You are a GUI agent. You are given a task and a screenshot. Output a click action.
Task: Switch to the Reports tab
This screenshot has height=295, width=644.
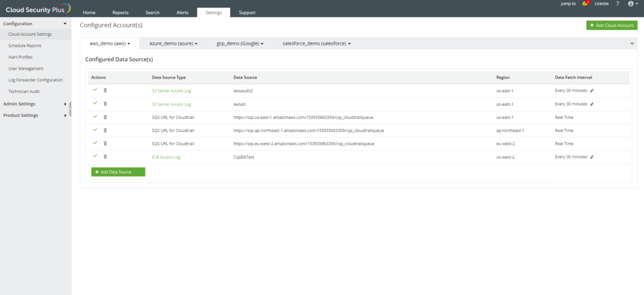120,13
